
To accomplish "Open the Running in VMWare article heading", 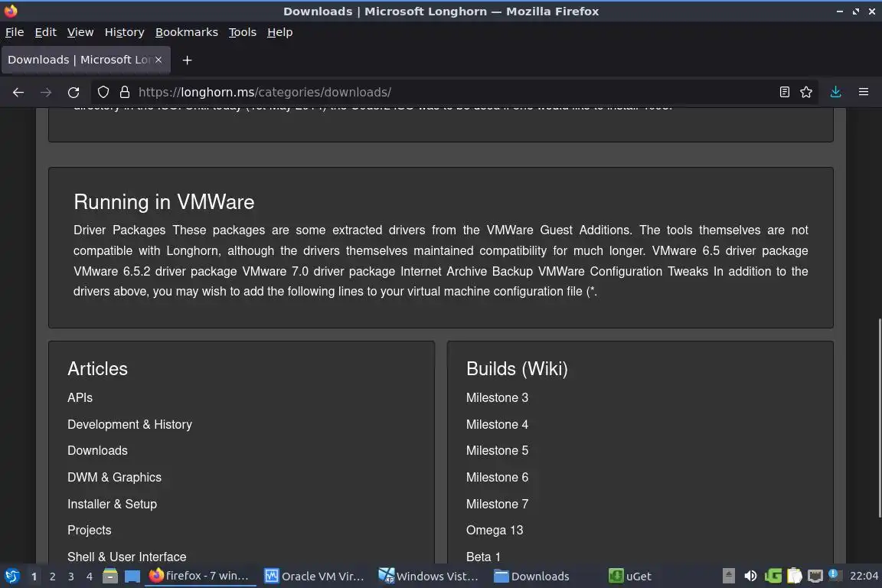I will (x=164, y=202).
